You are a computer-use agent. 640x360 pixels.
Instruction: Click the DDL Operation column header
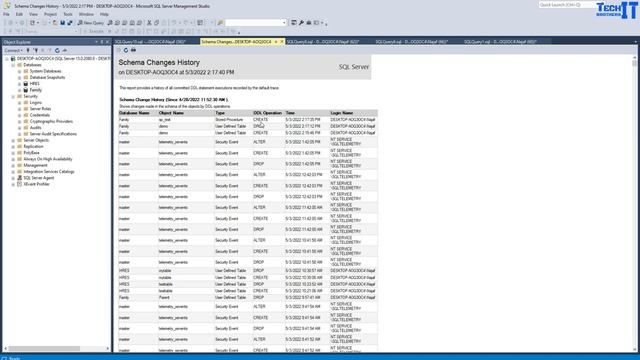(x=267, y=113)
